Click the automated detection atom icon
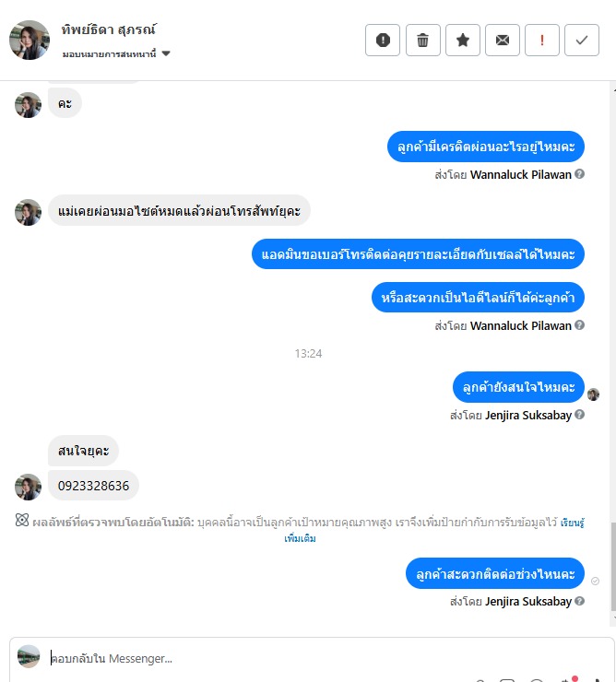Image resolution: width=616 pixels, height=682 pixels. pos(22,520)
